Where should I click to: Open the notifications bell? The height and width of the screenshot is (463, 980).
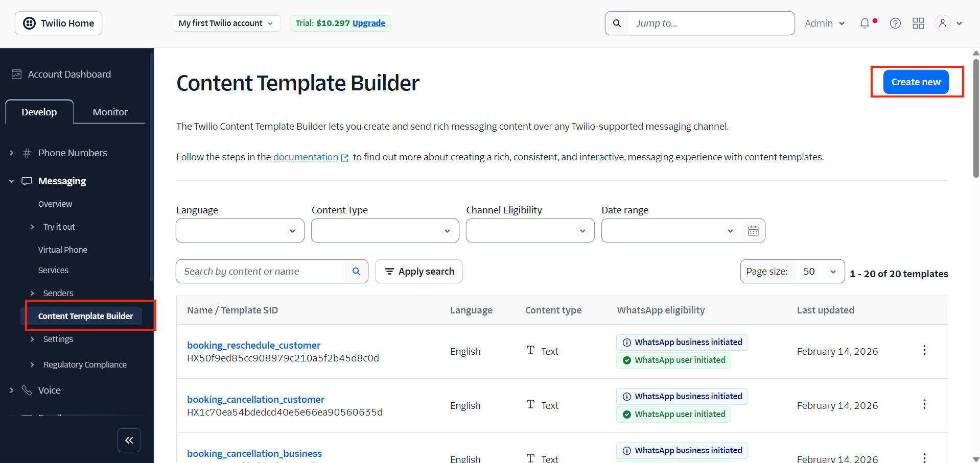tap(865, 23)
